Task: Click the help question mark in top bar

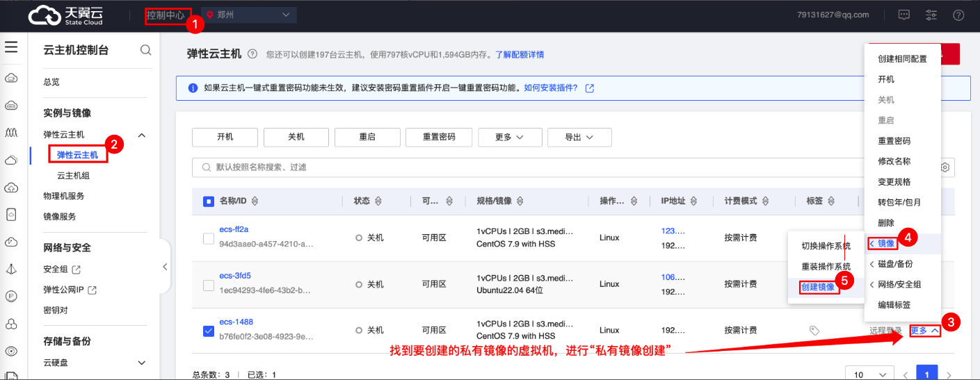Action: point(958,15)
